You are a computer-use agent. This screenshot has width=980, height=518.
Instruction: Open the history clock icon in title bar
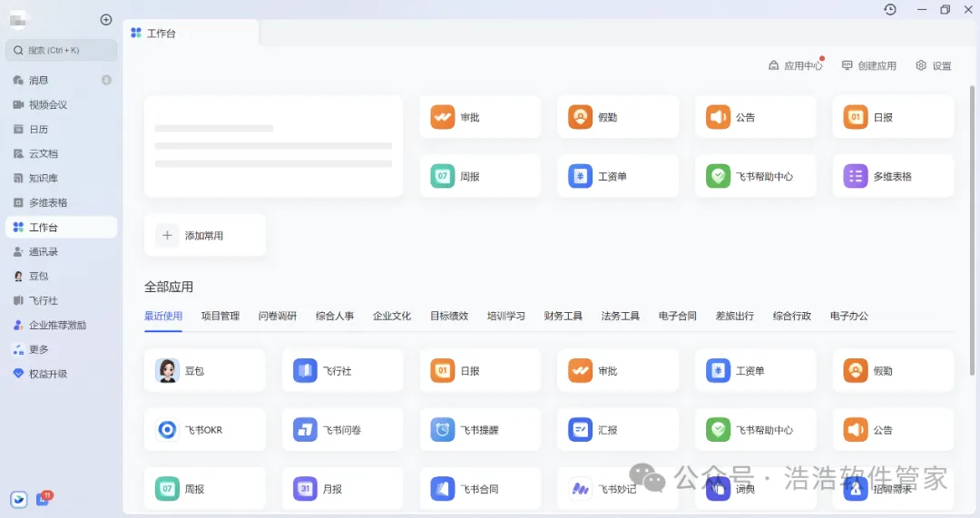(x=890, y=9)
